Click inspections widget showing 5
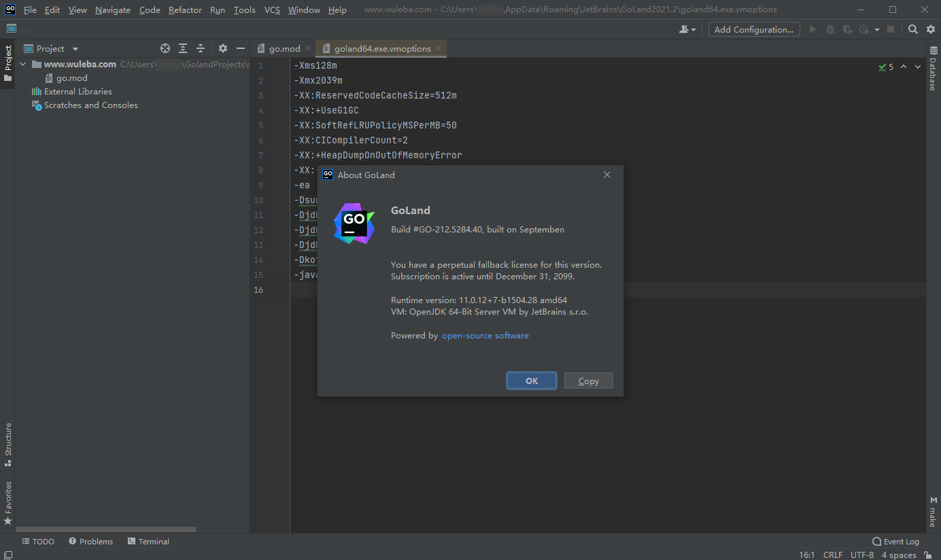941x560 pixels. (x=886, y=67)
